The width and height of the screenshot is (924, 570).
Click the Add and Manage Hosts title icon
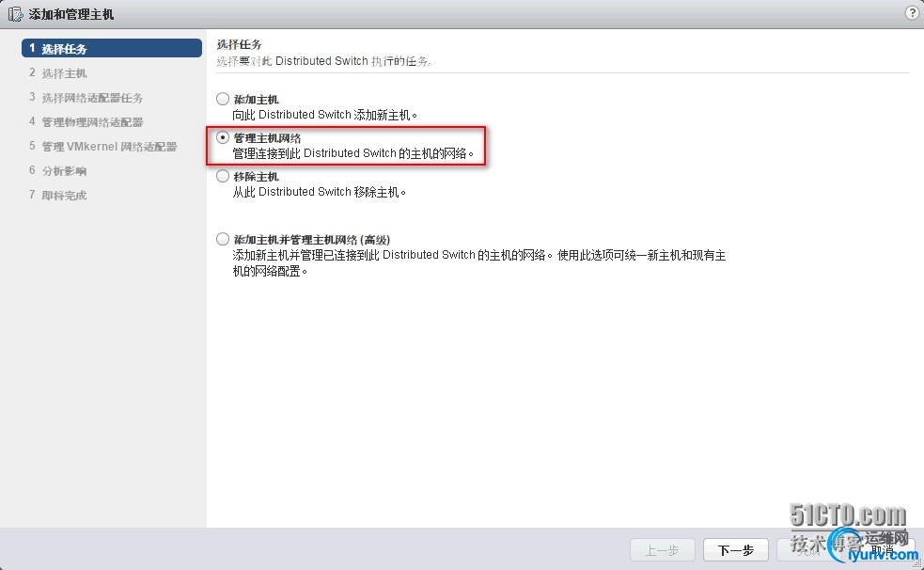coord(15,14)
